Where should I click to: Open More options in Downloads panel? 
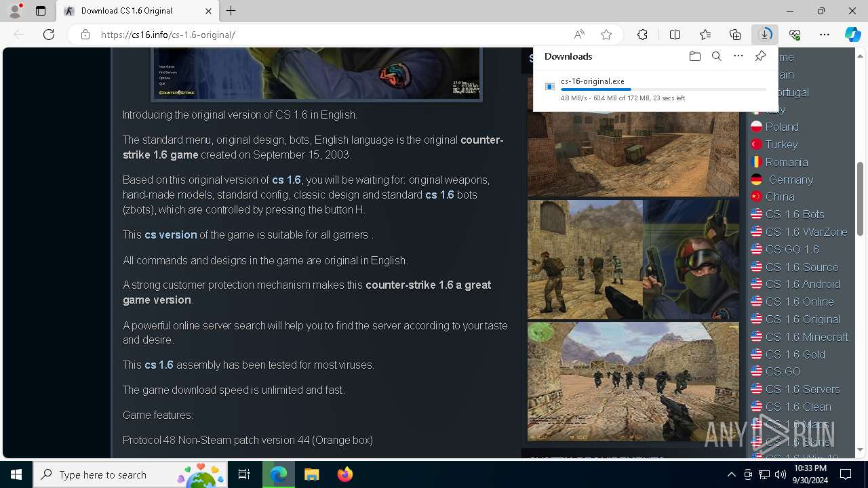(738, 56)
